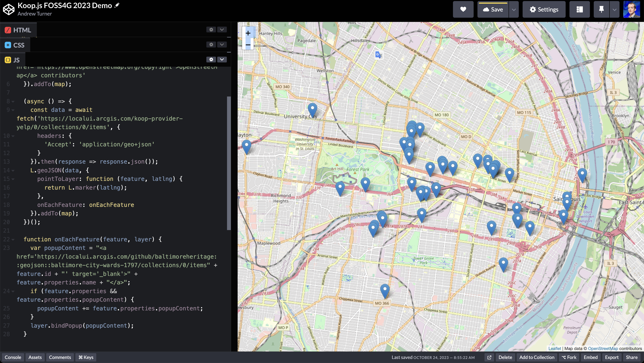Click the pencil edit title icon
The height and width of the screenshot is (363, 644).
(117, 5)
